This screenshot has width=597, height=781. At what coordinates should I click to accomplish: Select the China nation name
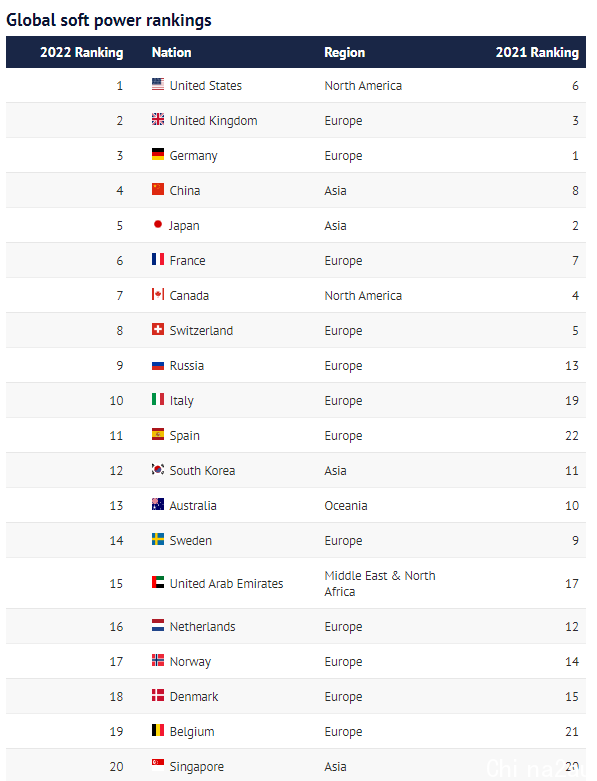[185, 191]
